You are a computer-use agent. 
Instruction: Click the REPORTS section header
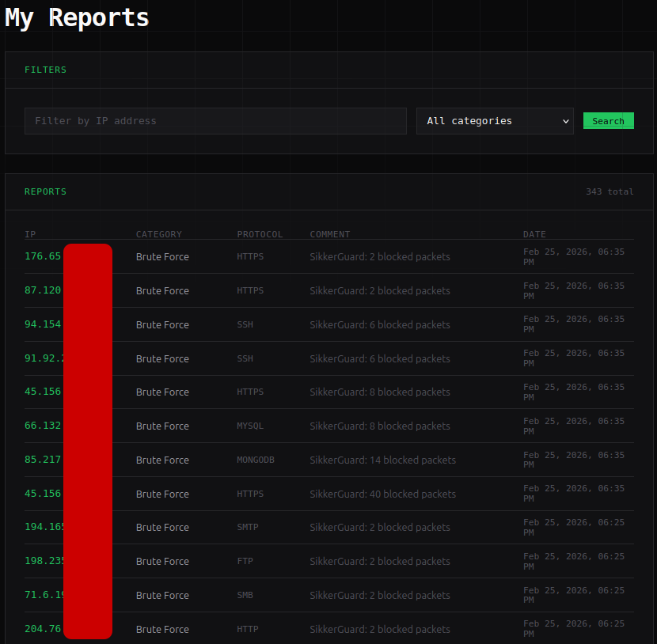(45, 191)
